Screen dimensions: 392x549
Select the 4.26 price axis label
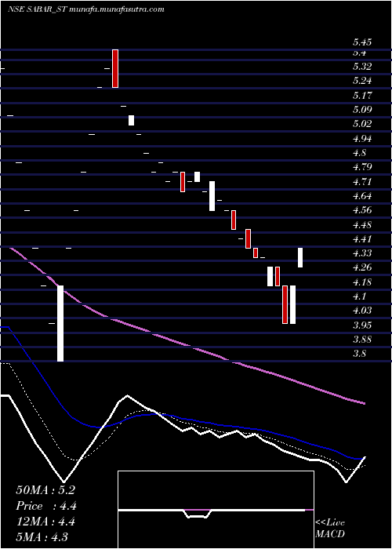pyautogui.click(x=362, y=267)
